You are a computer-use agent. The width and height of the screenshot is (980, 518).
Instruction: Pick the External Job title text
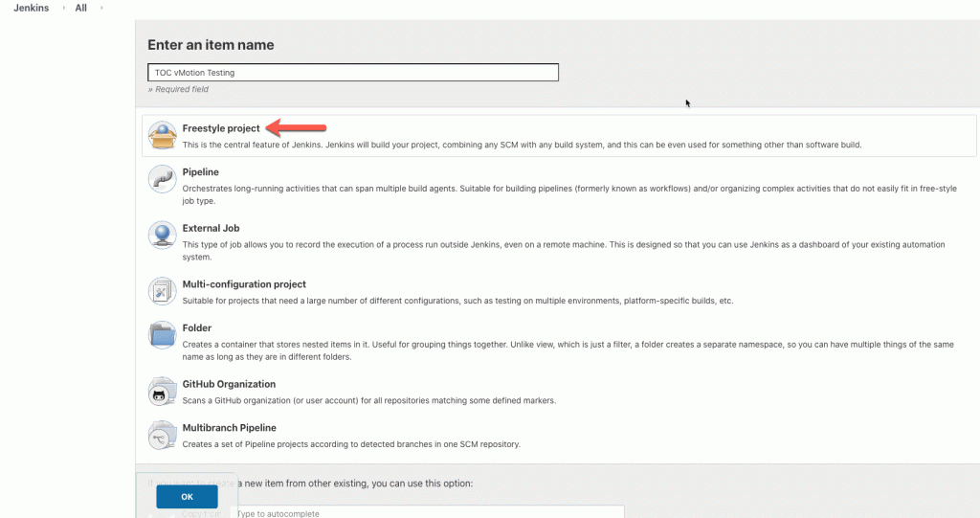click(x=211, y=229)
